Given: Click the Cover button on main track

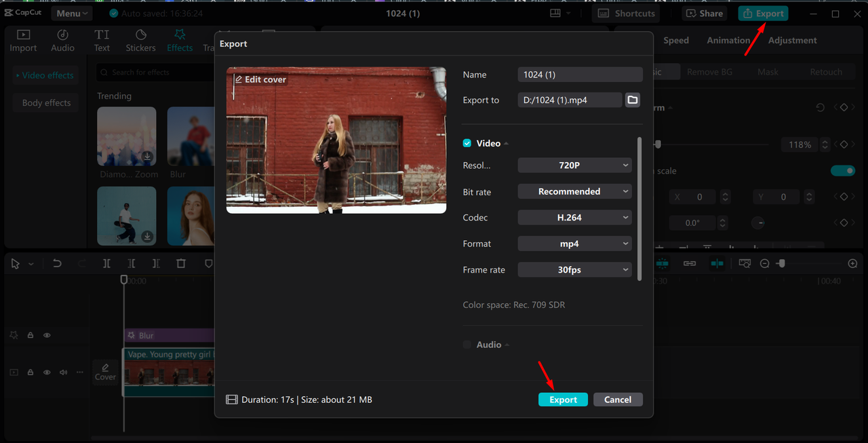Looking at the screenshot, I should point(105,372).
